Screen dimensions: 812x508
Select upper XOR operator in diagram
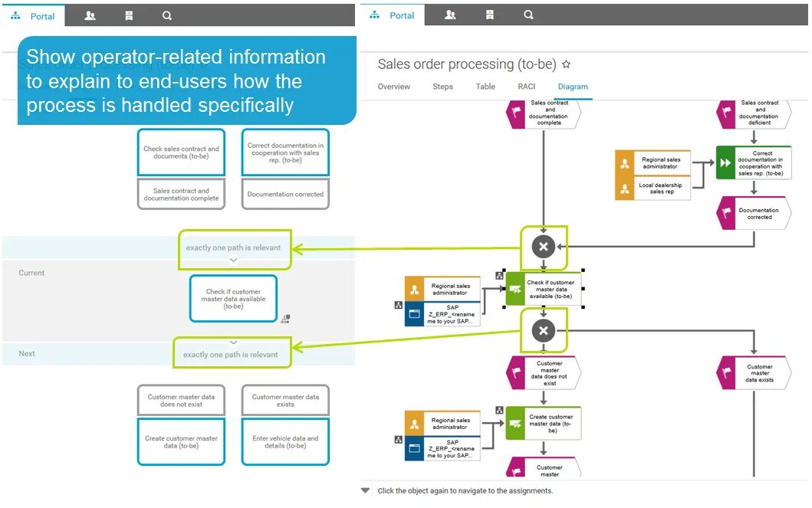(543, 247)
